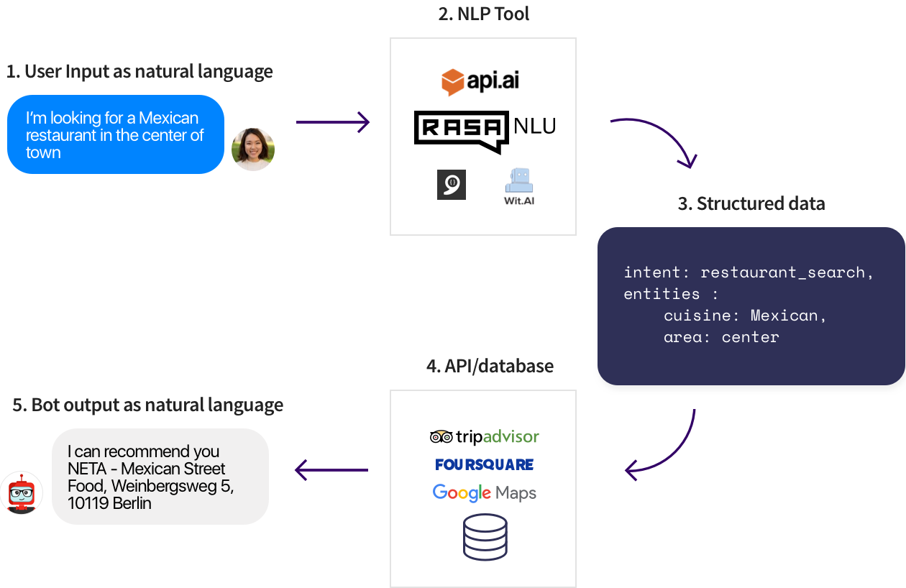This screenshot has height=588, width=906.
Task: Click the heading '4. API/database'
Action: (x=490, y=366)
